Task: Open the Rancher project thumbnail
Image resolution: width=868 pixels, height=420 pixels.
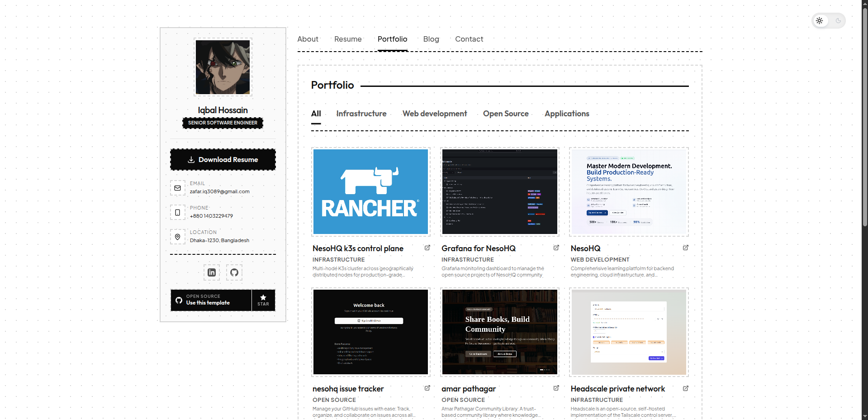Action: point(370,191)
